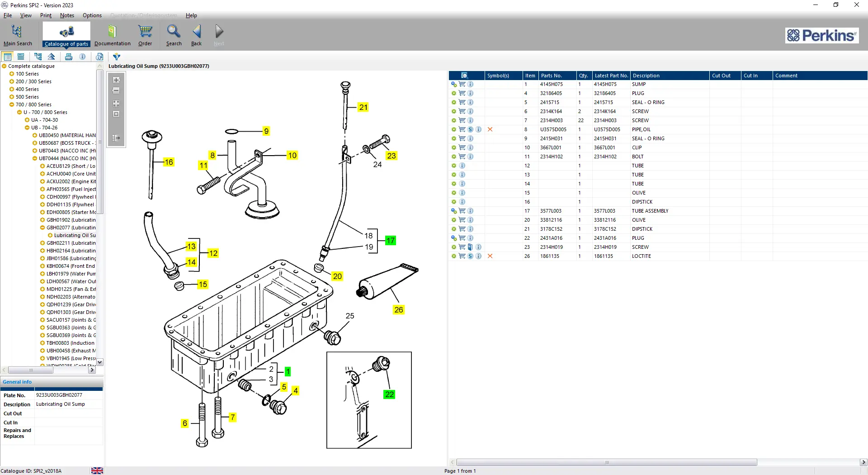Open the Options menu
This screenshot has width=868, height=475.
92,15
